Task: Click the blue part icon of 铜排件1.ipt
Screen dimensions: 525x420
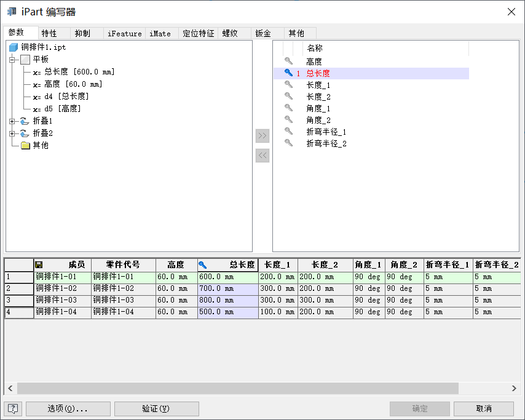Action: pyautogui.click(x=14, y=47)
